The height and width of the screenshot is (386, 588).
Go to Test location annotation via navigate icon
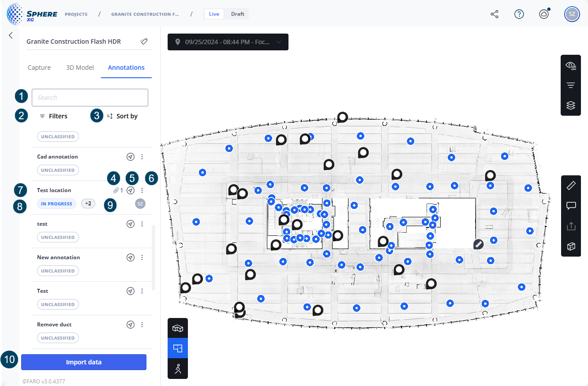[131, 190]
